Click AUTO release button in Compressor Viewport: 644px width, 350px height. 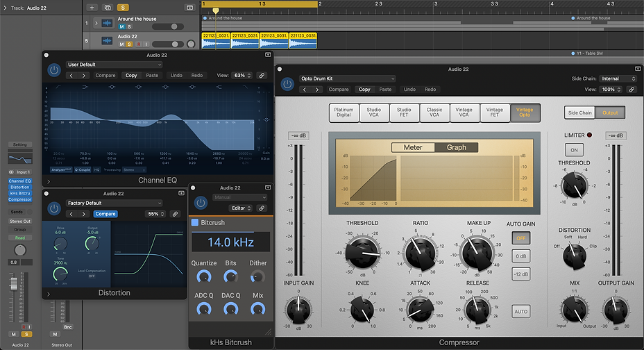coord(520,311)
